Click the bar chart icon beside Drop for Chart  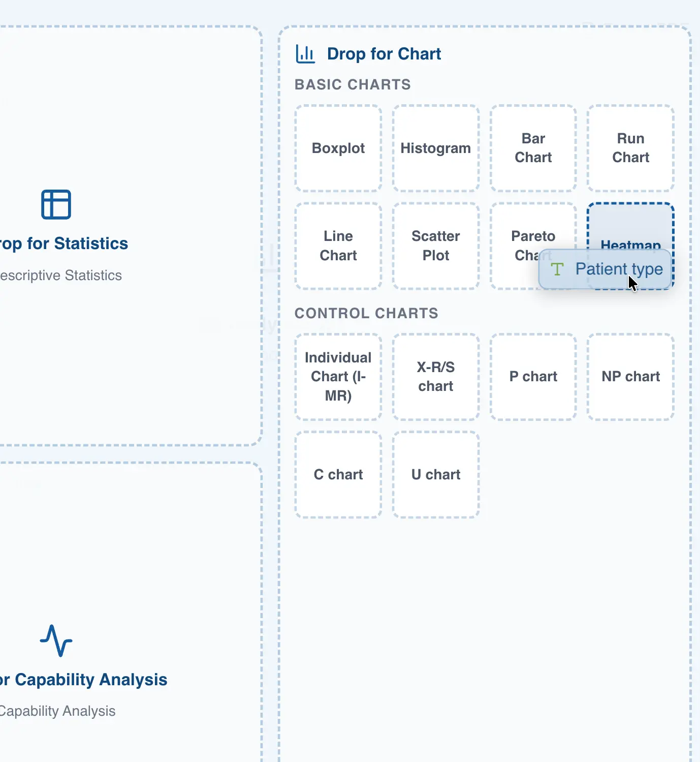pos(305,54)
